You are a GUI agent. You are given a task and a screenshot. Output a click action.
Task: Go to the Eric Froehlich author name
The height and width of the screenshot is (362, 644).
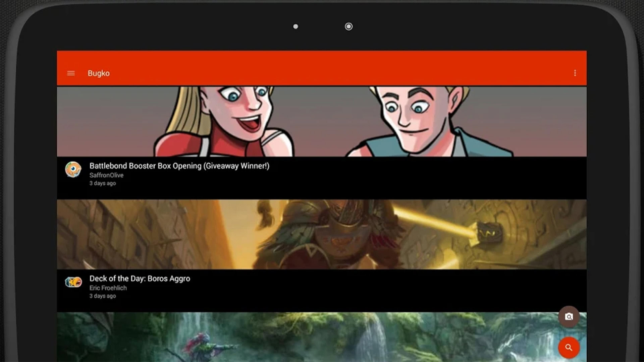108,288
